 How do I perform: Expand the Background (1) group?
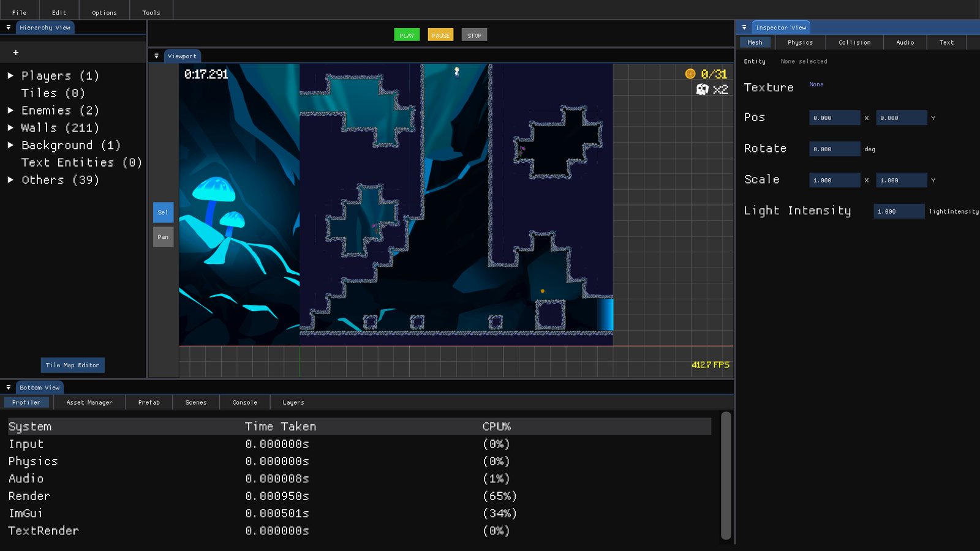[x=10, y=145]
